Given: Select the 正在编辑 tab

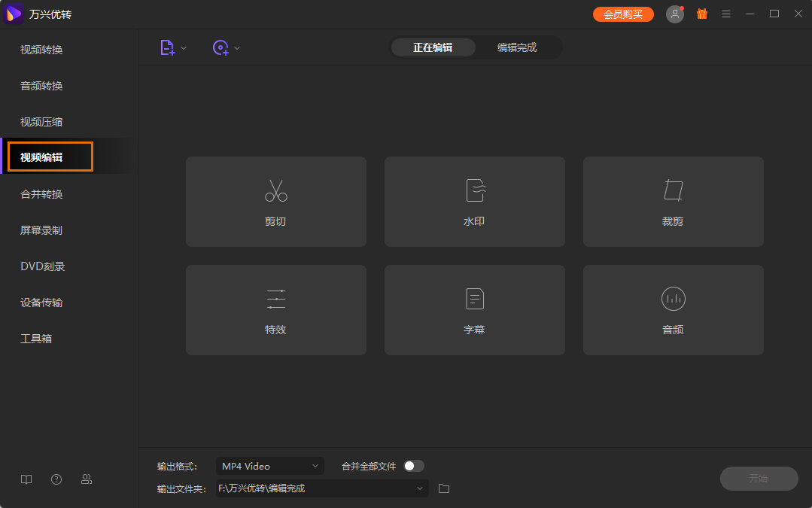Looking at the screenshot, I should [x=433, y=47].
